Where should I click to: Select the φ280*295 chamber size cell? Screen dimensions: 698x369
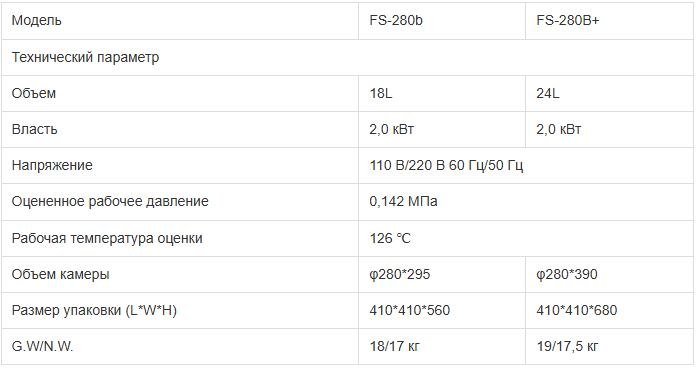(x=442, y=275)
